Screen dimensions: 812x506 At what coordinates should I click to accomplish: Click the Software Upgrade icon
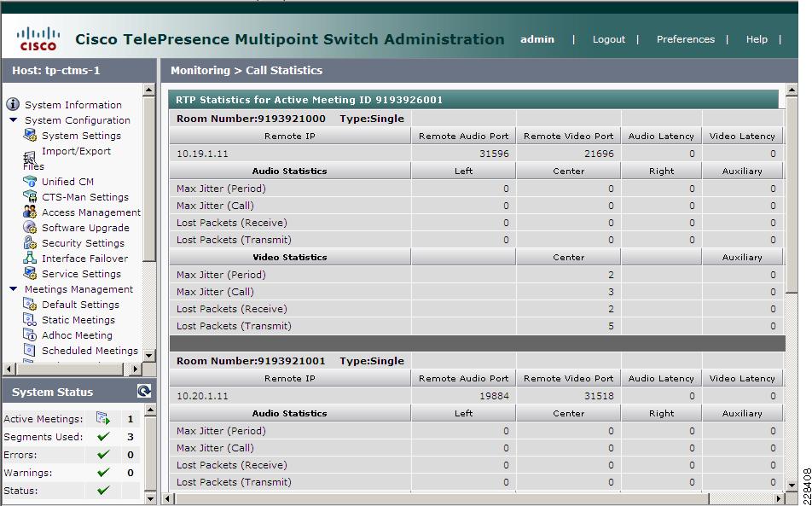tap(30, 227)
